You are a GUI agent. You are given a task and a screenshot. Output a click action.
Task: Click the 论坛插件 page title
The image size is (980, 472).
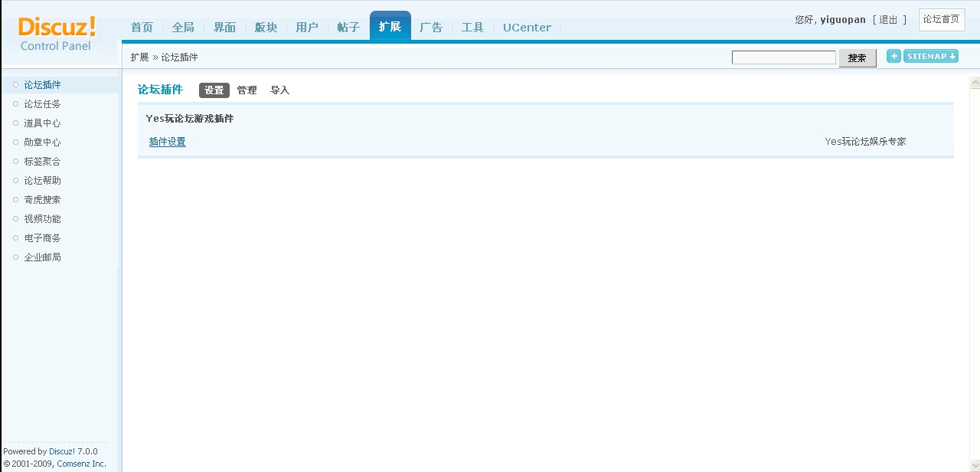(x=160, y=90)
